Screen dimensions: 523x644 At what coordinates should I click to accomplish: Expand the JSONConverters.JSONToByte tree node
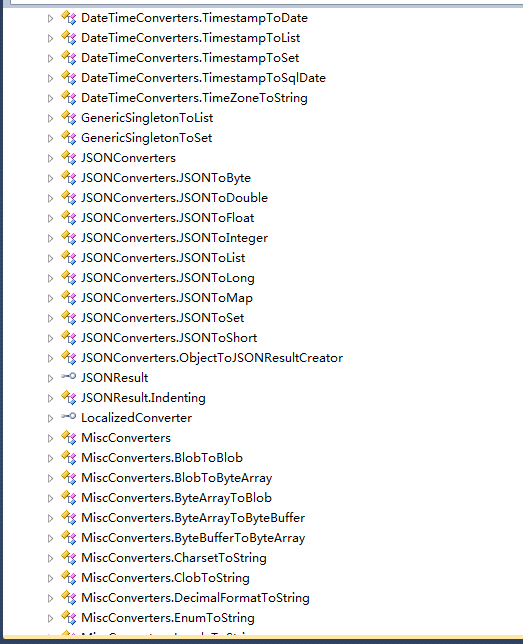tap(50, 178)
